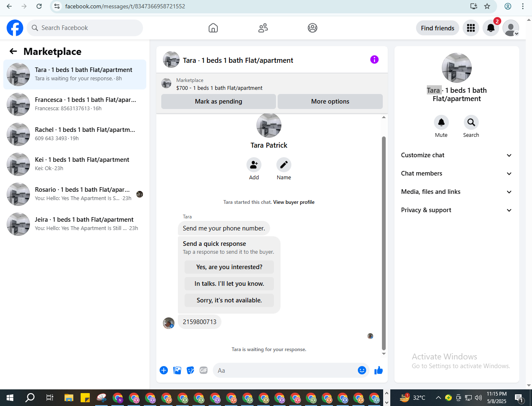532x406 pixels.
Task: Open Tara Patrick's profile picture in chat
Action: [x=269, y=126]
